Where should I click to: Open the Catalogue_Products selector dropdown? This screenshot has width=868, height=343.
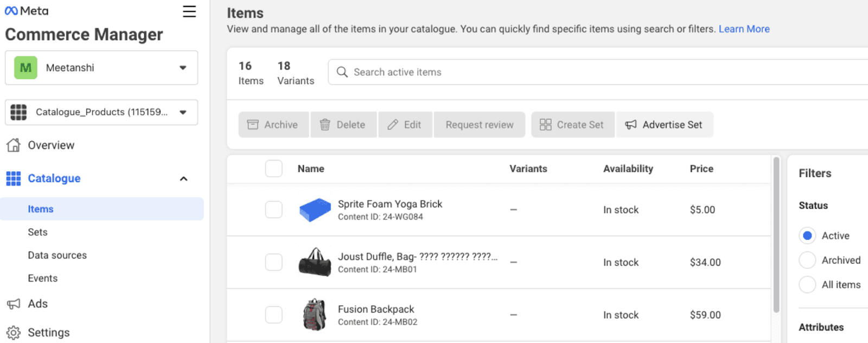(101, 112)
